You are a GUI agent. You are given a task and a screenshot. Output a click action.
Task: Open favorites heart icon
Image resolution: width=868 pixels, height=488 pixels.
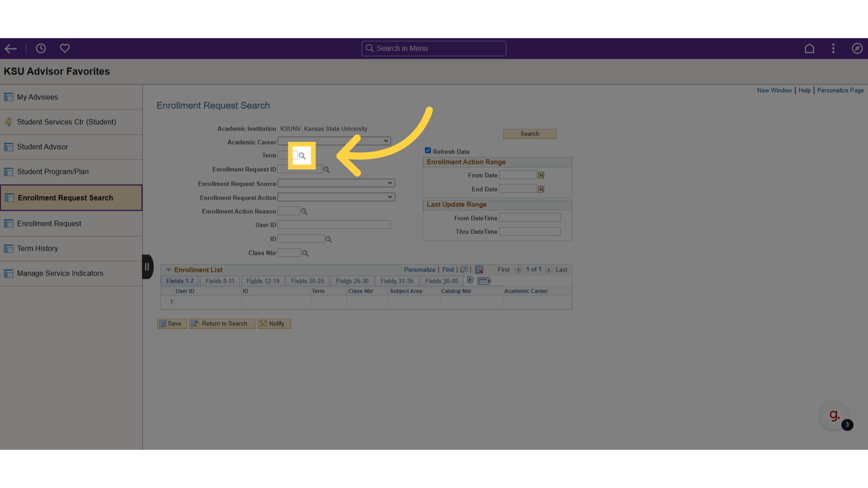coord(65,48)
